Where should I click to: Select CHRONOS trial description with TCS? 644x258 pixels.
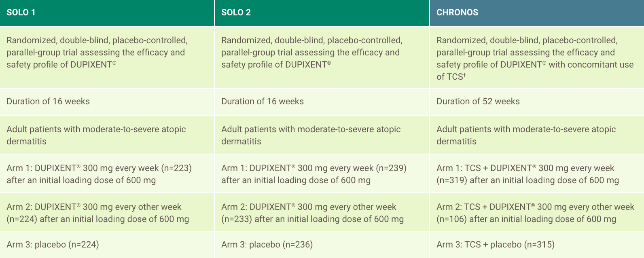click(x=537, y=57)
